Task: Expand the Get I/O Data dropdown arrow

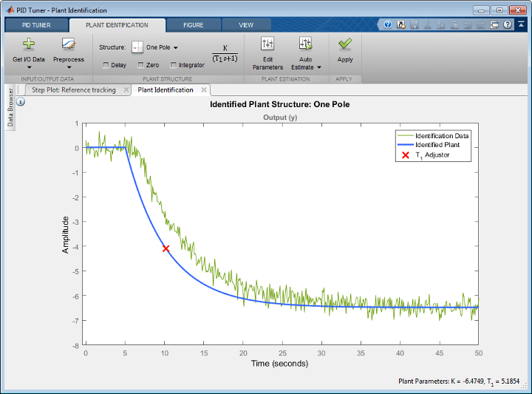Action: click(29, 67)
